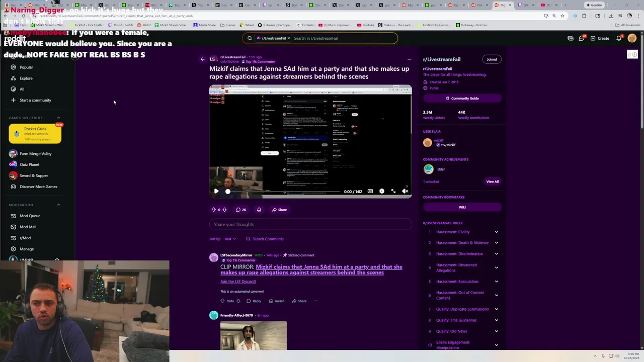This screenshot has width=644, height=362.
Task: Expand the Harassment: Discrimination rule
Action: click(x=462, y=254)
